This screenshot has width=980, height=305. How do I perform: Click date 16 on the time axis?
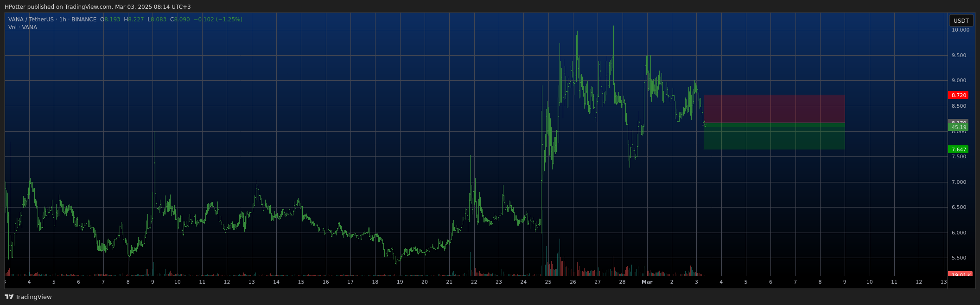[325, 282]
